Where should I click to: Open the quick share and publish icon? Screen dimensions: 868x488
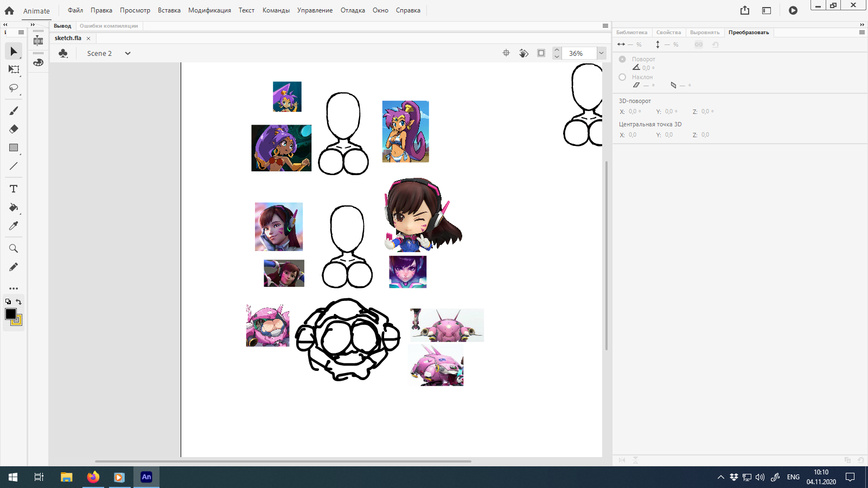[x=745, y=10]
